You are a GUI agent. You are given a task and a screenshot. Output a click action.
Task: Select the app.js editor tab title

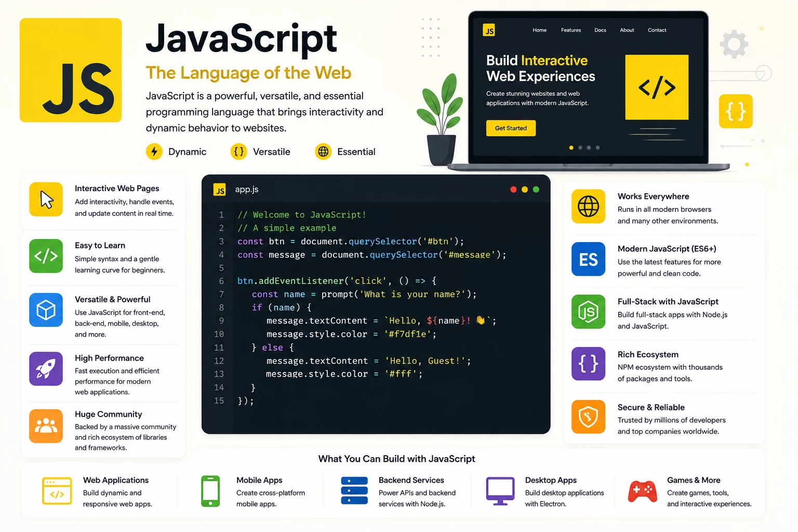pos(247,190)
